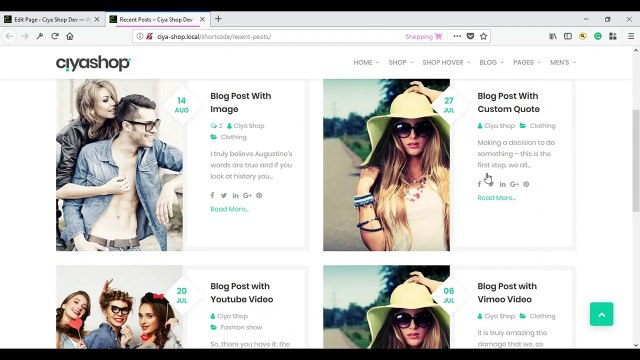The image size is (640, 360).
Task: Click Read More under Custom Quote post
Action: 496,198
